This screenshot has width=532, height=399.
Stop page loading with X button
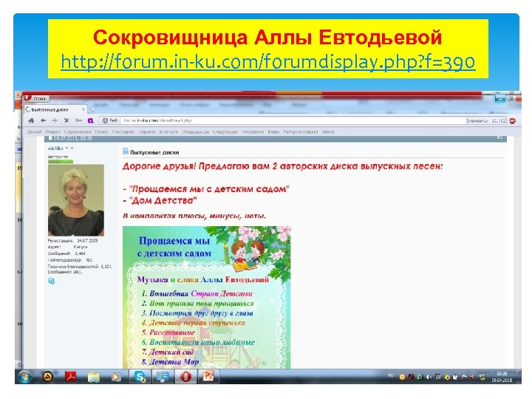66,120
